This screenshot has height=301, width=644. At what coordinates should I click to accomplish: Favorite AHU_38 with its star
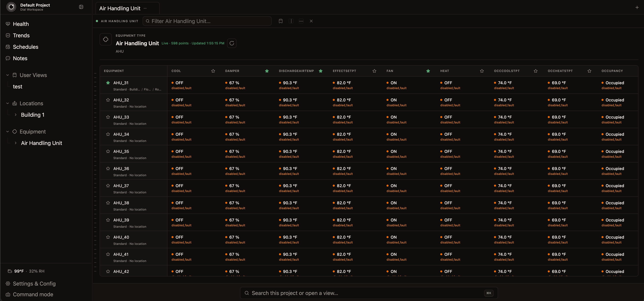[x=108, y=203]
